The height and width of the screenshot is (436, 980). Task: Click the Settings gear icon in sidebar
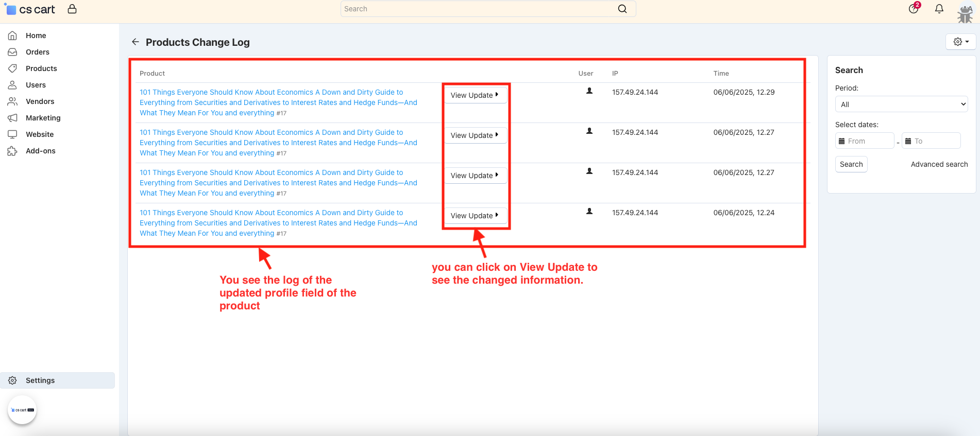(x=12, y=380)
